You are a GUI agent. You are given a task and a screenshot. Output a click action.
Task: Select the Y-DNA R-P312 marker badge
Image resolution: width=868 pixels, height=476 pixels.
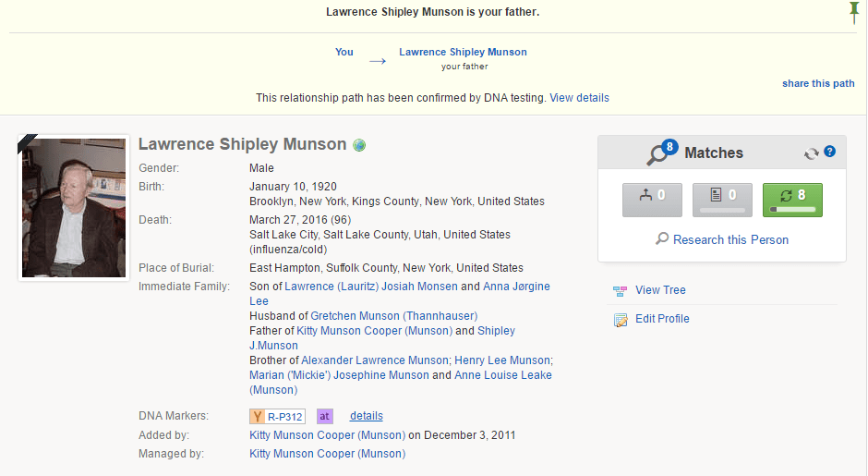pos(277,416)
